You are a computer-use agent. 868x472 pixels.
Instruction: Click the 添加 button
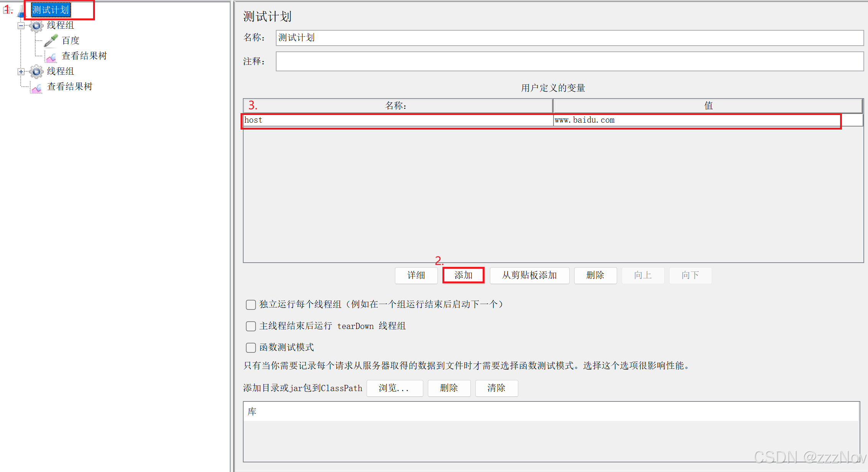tap(463, 275)
